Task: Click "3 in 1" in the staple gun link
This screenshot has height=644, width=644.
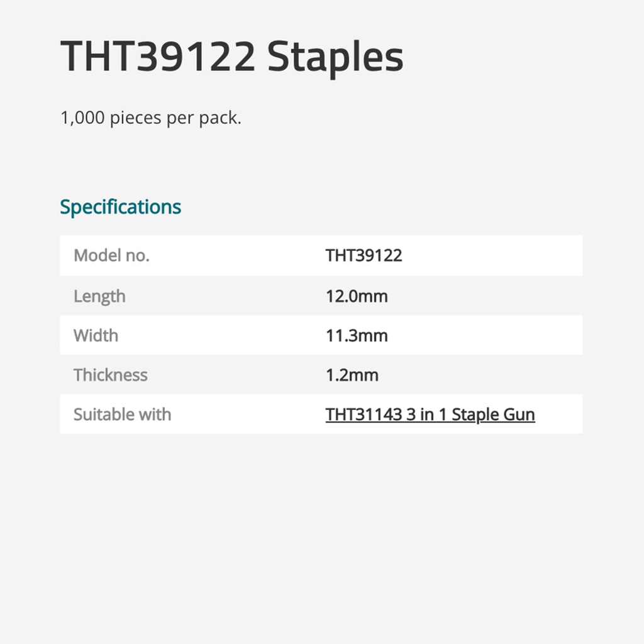Action: tap(427, 414)
